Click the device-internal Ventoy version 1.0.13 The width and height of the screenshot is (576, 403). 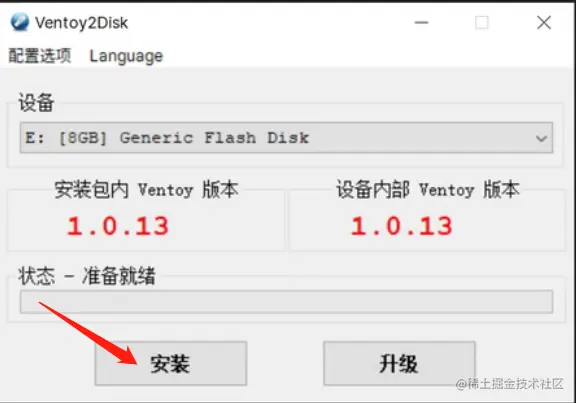coord(401,226)
